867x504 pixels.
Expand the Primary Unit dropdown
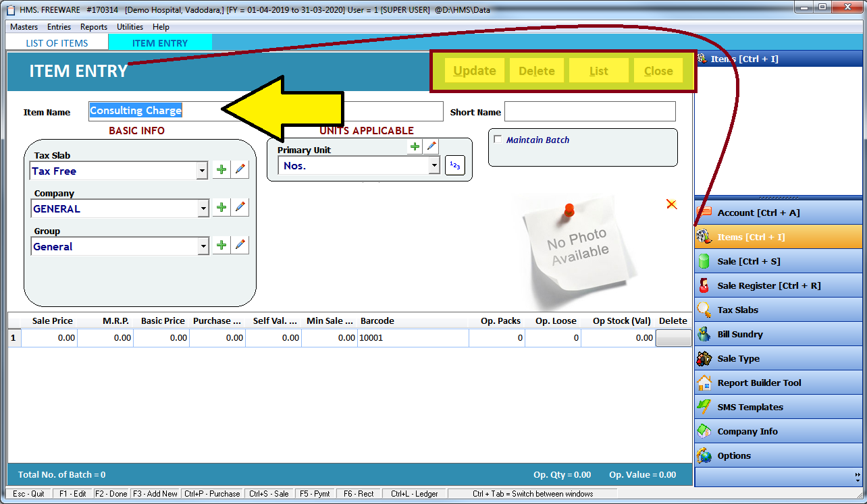[434, 165]
